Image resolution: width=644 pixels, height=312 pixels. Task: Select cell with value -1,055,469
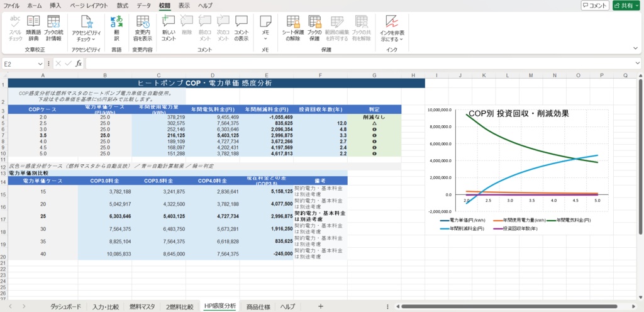[267, 117]
